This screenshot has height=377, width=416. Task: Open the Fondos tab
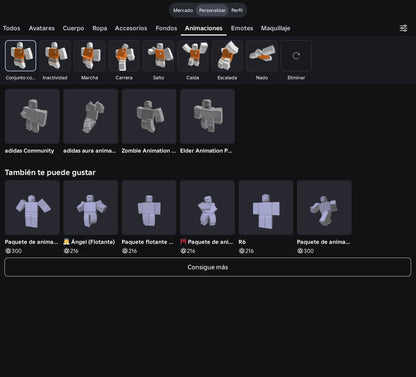(x=166, y=28)
